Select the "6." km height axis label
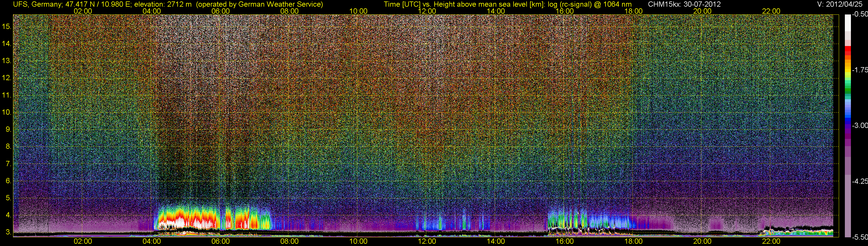This screenshot has width=868, height=246. [x=8, y=181]
